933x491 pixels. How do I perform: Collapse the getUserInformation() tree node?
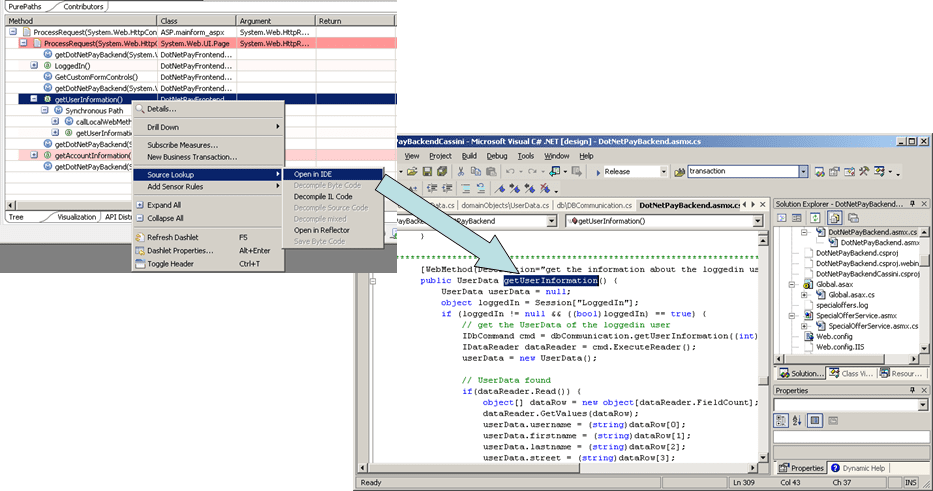(x=34, y=99)
